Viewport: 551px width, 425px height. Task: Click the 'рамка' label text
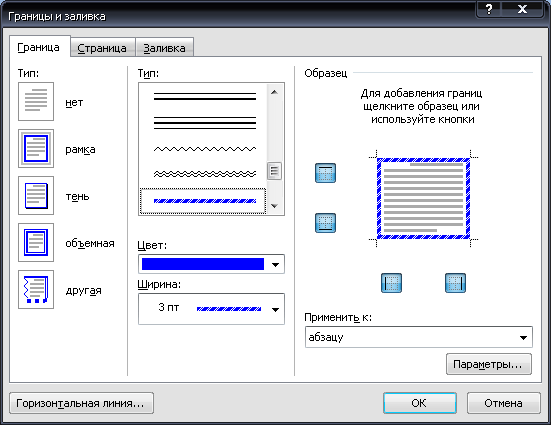80,150
